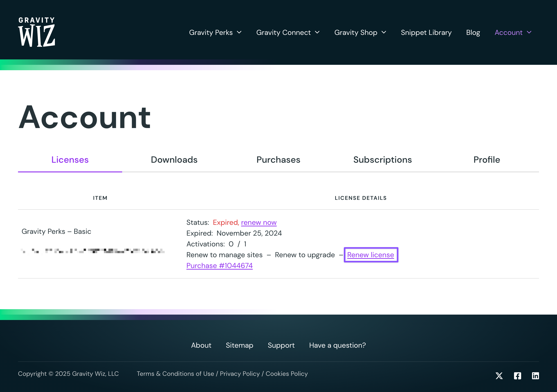Click the Gravity Wiz logo

click(37, 32)
